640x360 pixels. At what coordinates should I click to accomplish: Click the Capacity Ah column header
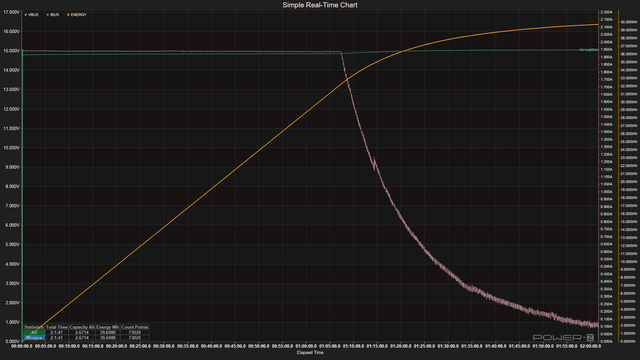[82, 327]
